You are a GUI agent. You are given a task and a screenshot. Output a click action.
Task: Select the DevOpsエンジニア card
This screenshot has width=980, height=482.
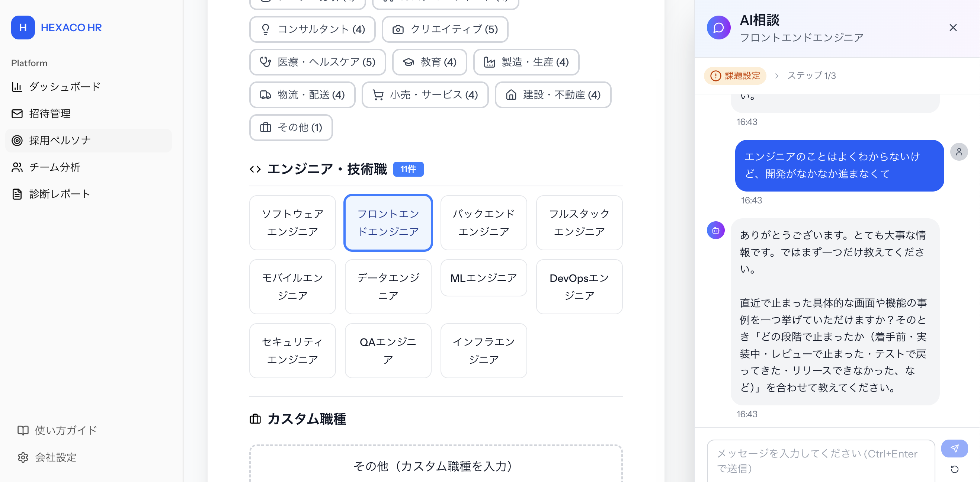tap(579, 286)
